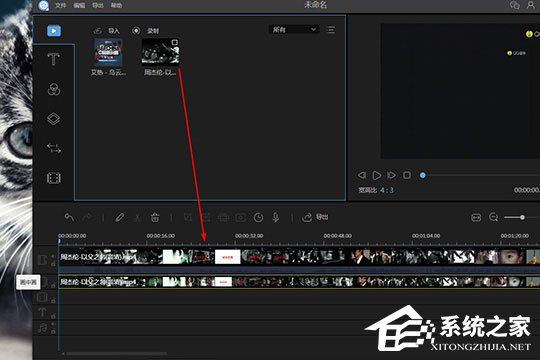Click the list view icon beside 所有 dropdown
The image size is (540, 360).
(331, 30)
